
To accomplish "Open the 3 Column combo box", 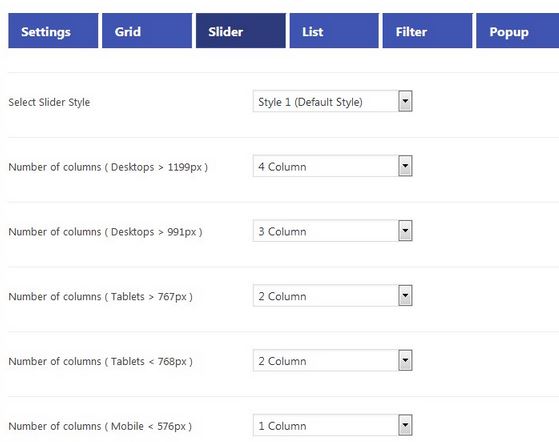I will (x=333, y=231).
